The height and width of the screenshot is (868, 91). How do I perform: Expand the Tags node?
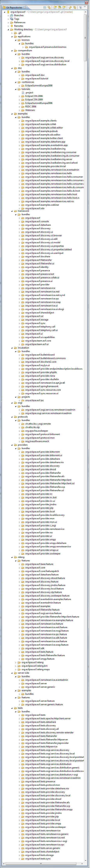tap(8, 19)
